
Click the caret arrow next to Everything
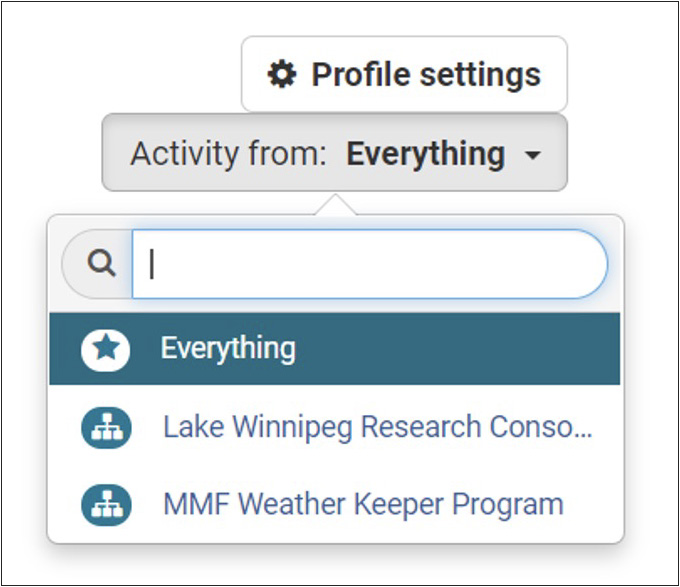[533, 156]
